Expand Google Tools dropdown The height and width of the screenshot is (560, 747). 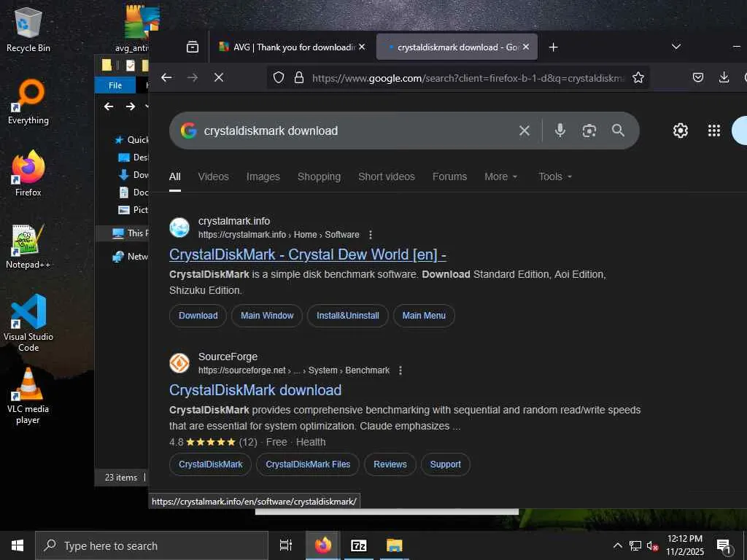(554, 176)
